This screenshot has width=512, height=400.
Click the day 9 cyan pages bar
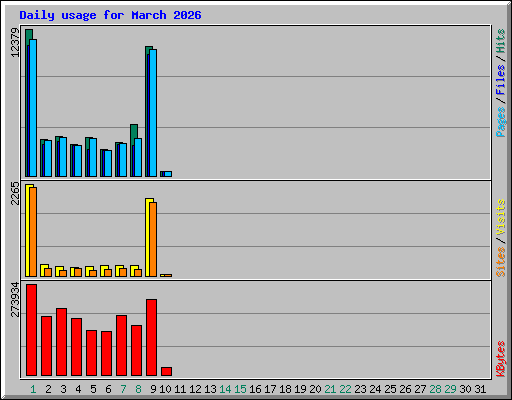point(153,113)
